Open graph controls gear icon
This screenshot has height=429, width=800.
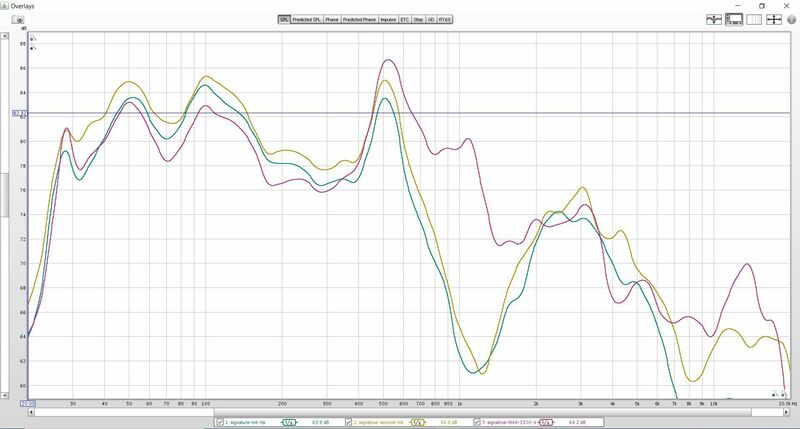point(792,20)
